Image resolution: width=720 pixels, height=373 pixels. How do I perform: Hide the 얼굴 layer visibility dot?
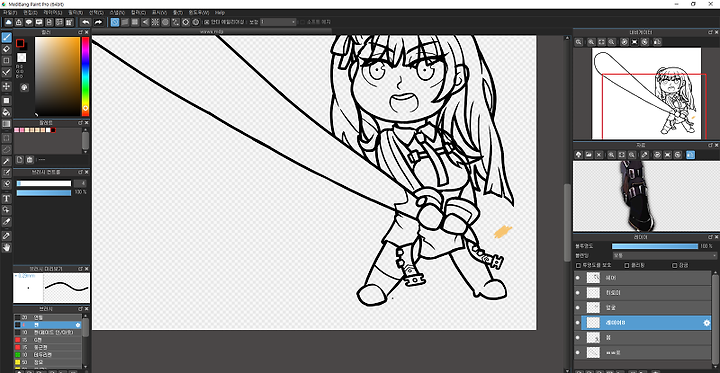[578, 308]
